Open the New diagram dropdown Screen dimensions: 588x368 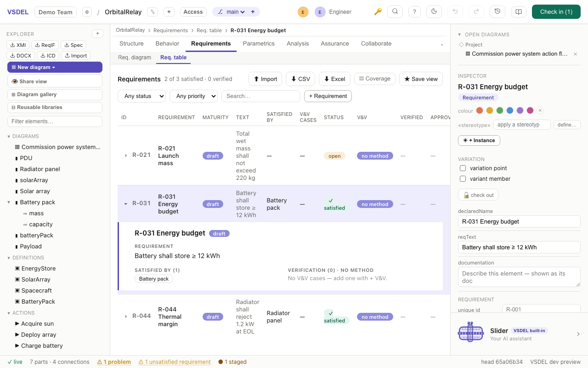click(55, 67)
